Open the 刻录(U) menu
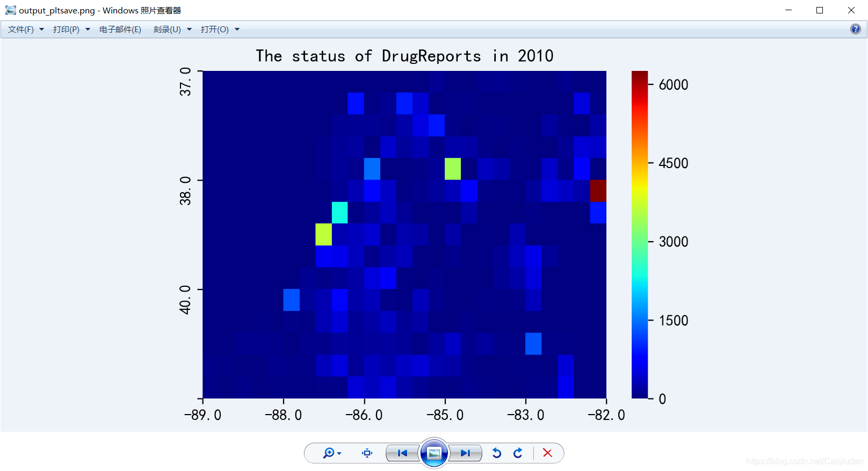 coord(167,30)
